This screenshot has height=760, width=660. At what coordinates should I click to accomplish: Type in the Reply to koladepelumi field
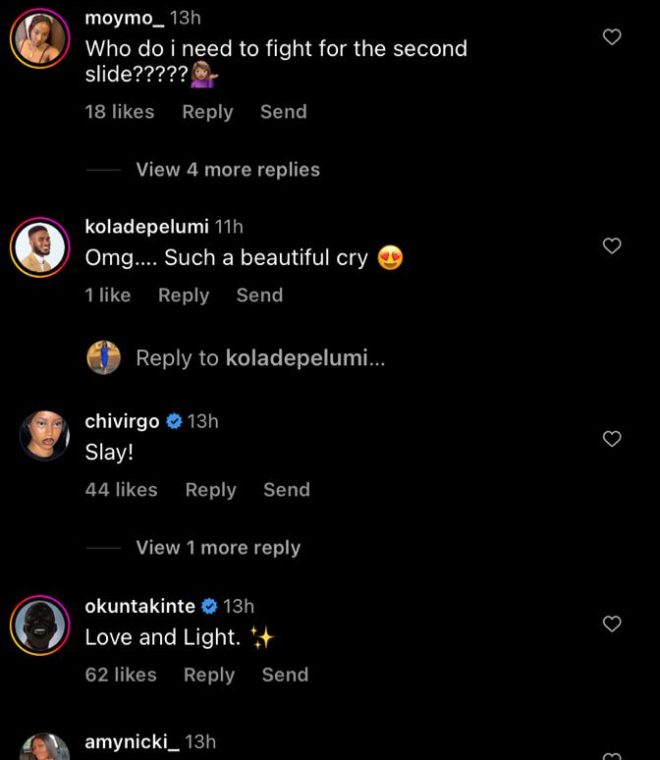260,358
